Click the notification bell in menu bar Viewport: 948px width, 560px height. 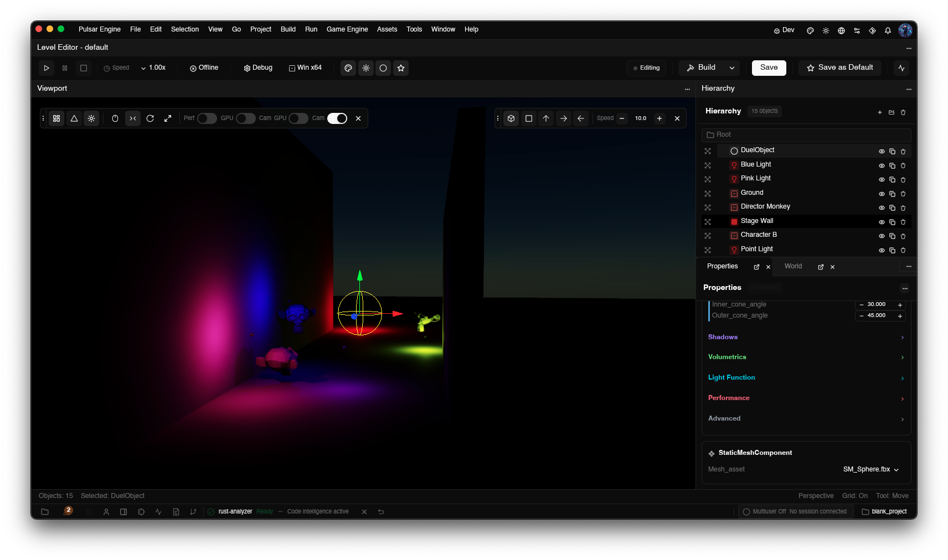888,30
